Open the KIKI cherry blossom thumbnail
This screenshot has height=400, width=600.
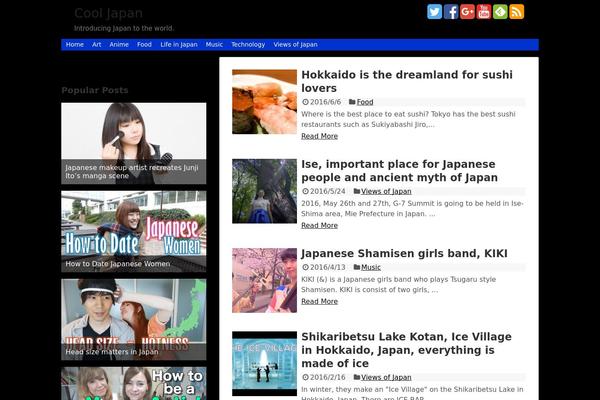(x=264, y=281)
